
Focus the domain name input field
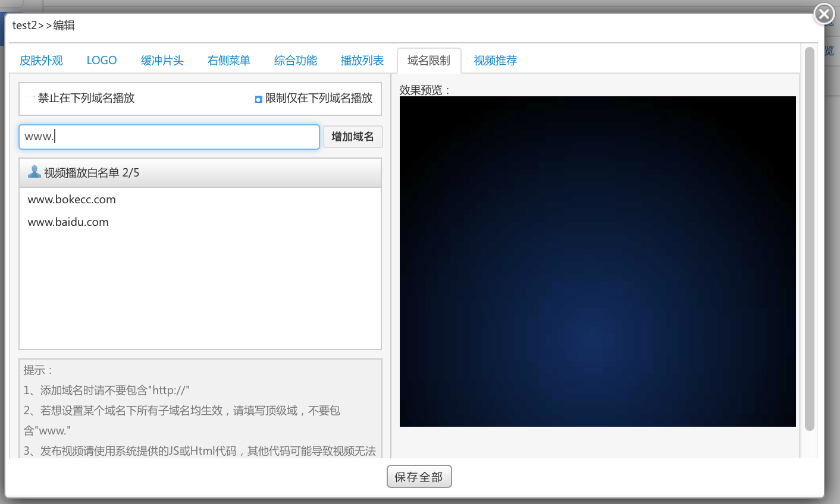170,137
